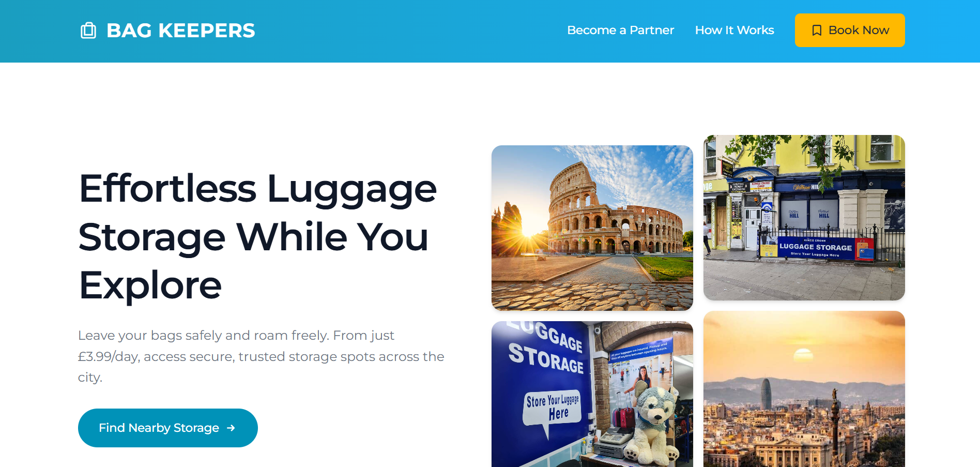Image resolution: width=980 pixels, height=467 pixels.
Task: Open the Kings Cross luggage storage storefront photo
Action: pyautogui.click(x=804, y=218)
